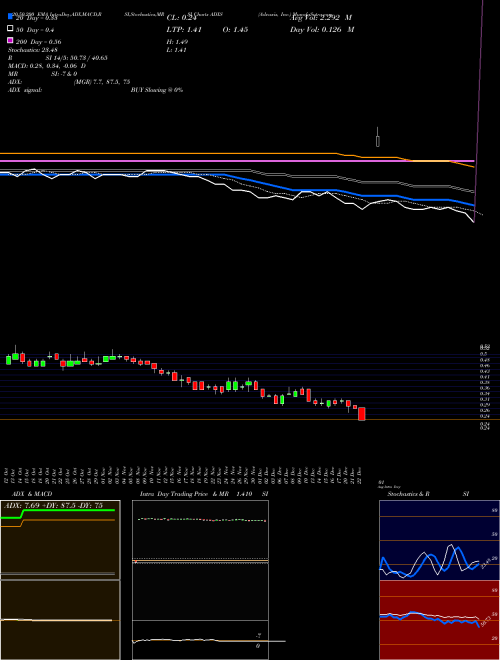Click the blue stochastic line in Stochastics panel

point(429,563)
